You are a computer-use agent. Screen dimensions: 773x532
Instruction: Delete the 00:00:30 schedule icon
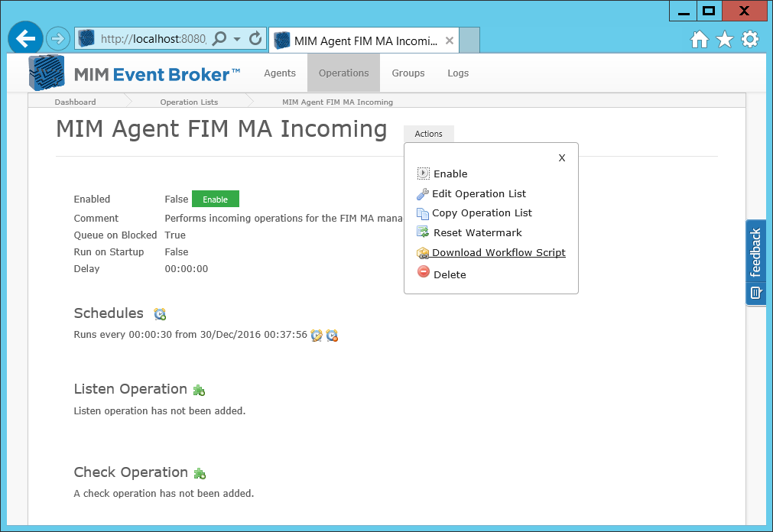click(332, 336)
